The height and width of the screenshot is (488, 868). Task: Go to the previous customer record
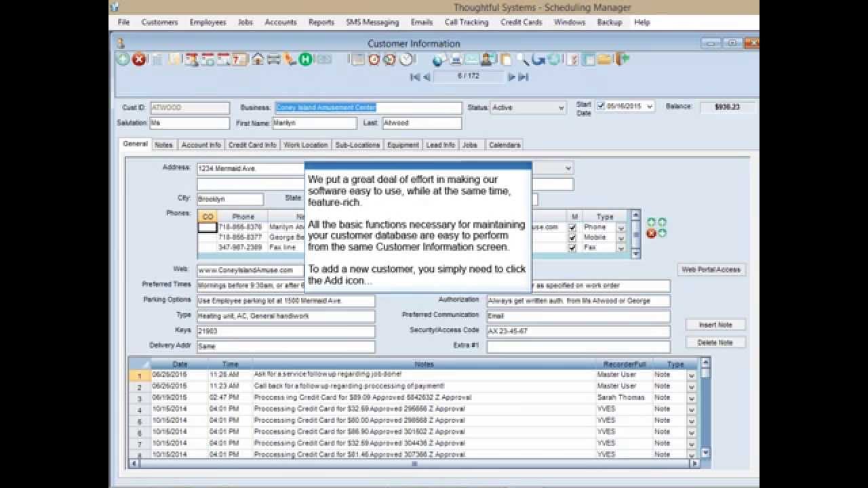427,77
